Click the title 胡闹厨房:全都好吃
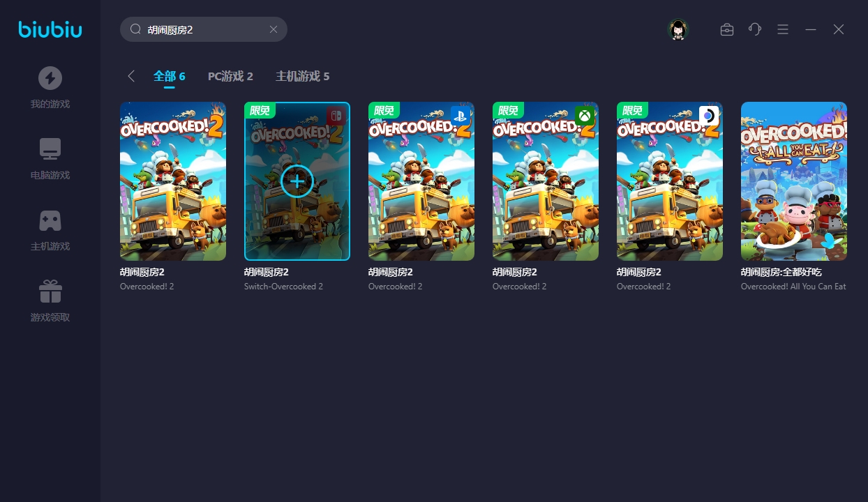Viewport: 868px width, 502px height. [x=780, y=272]
